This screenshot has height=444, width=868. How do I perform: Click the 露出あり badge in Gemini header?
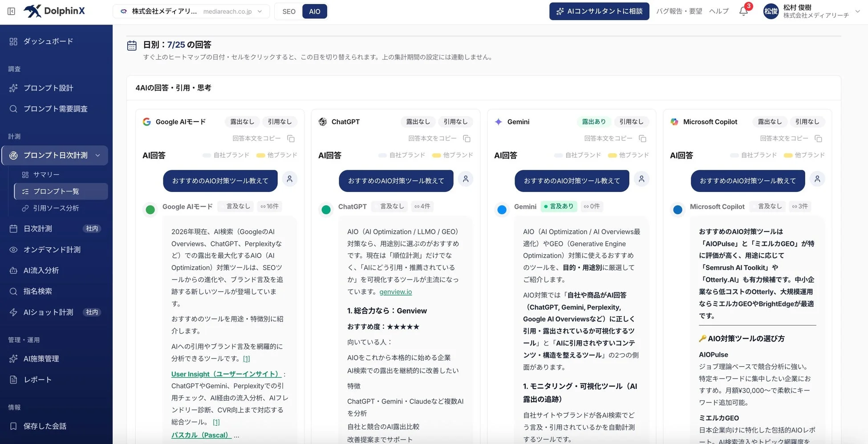coord(594,122)
